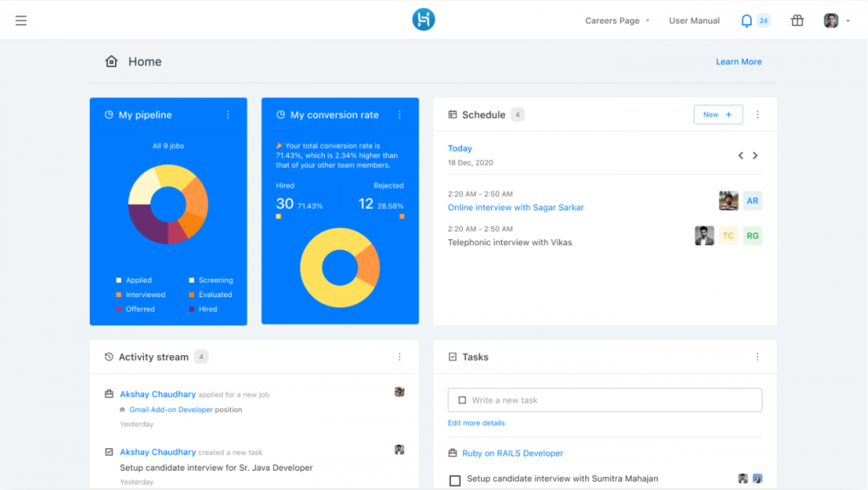Open Ruby on RAILS Developer link

[x=512, y=453]
